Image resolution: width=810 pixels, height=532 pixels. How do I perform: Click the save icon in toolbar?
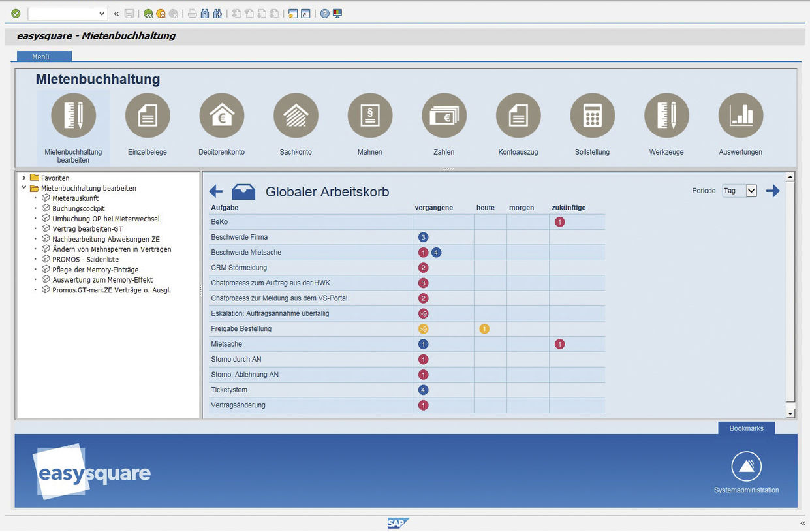(129, 14)
